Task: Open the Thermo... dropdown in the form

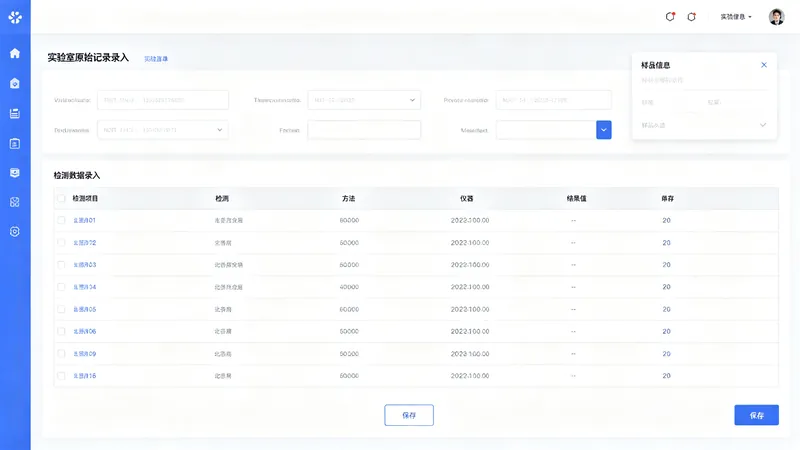Action: (x=364, y=100)
